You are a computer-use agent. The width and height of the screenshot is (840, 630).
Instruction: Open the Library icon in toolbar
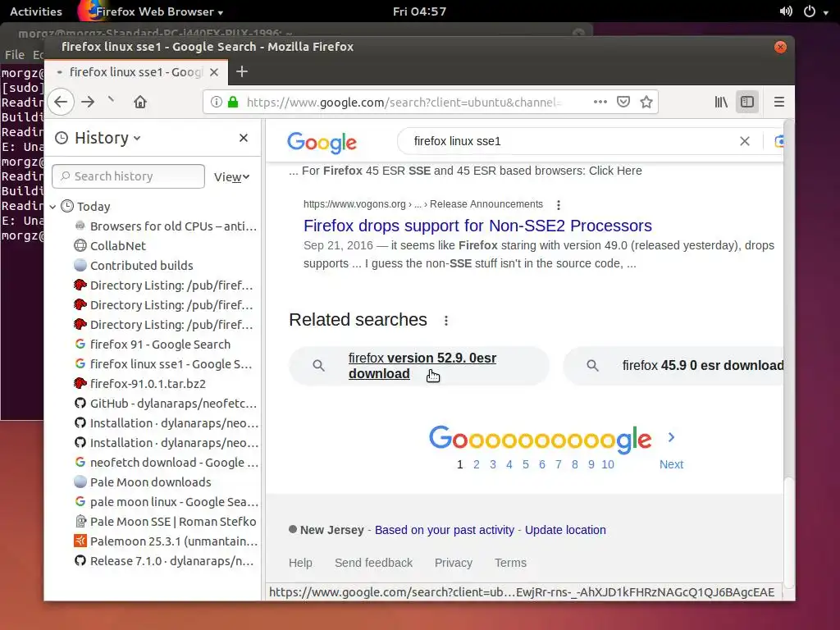click(721, 102)
